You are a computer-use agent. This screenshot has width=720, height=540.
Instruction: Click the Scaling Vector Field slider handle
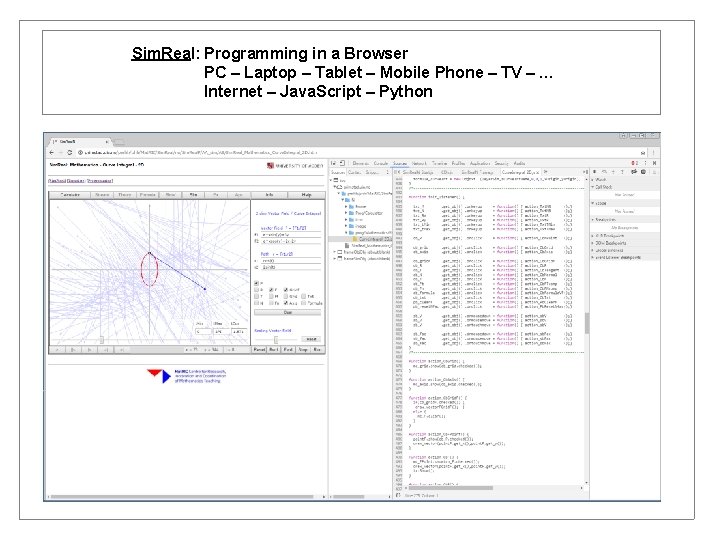coord(276,339)
